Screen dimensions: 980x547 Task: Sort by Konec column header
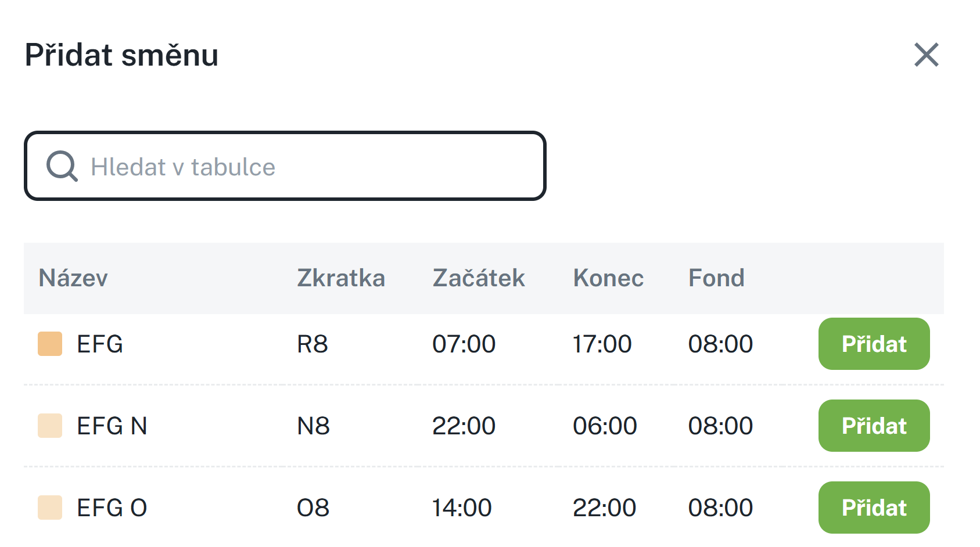click(608, 278)
